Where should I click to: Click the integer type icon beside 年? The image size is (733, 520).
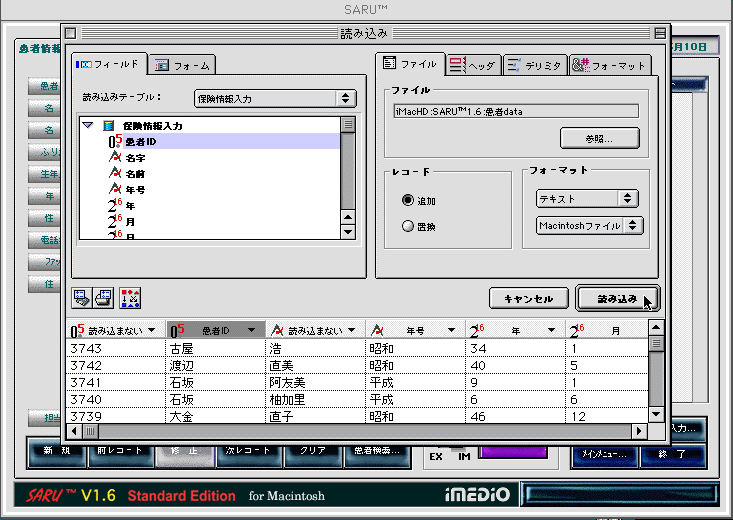pyautogui.click(x=115, y=206)
